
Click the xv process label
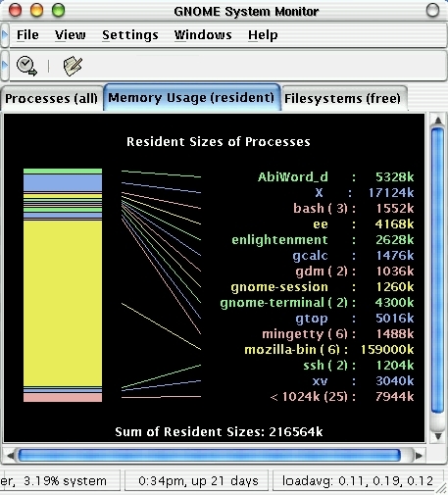(320, 381)
